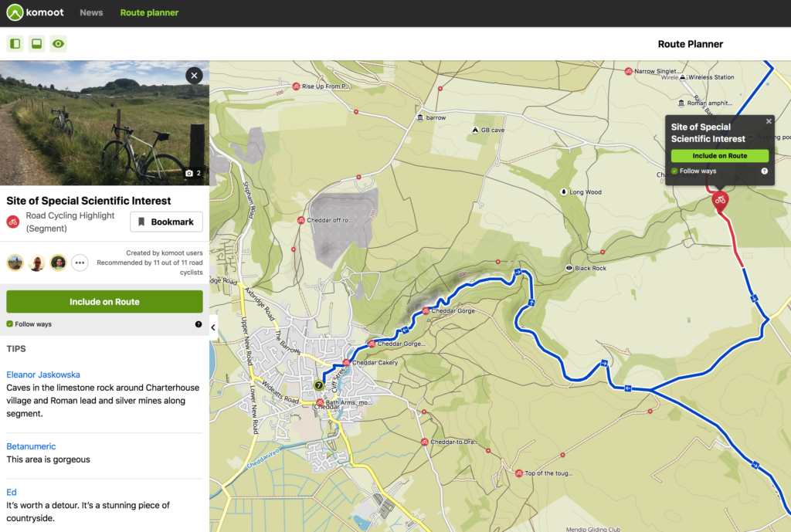
Task: Open Eleanor Jaskowska's profile link
Action: pos(43,374)
